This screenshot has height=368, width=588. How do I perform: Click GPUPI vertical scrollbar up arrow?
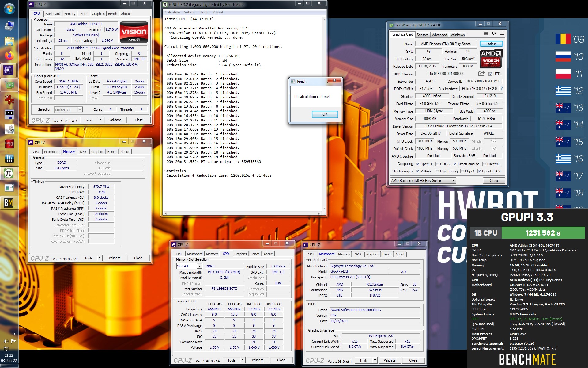point(324,19)
